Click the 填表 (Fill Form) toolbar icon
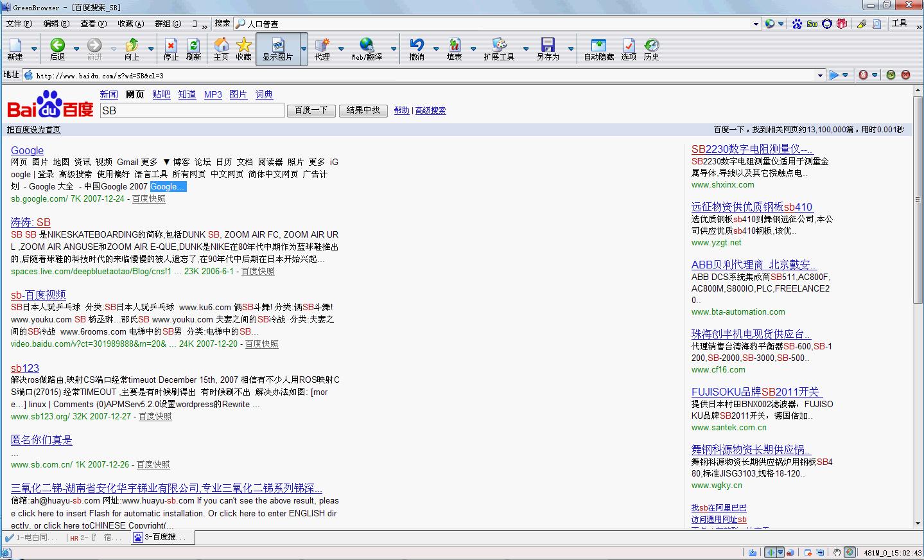The image size is (924, 560). click(455, 49)
